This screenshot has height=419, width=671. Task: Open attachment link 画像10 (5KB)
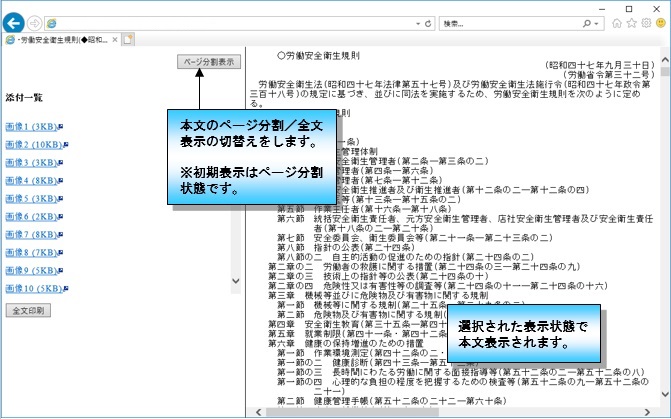pos(34,289)
